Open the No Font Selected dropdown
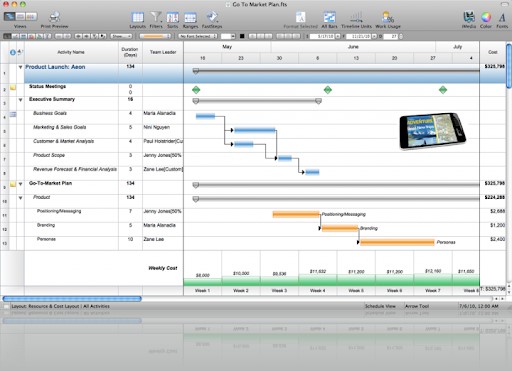512x371 pixels. [197, 36]
